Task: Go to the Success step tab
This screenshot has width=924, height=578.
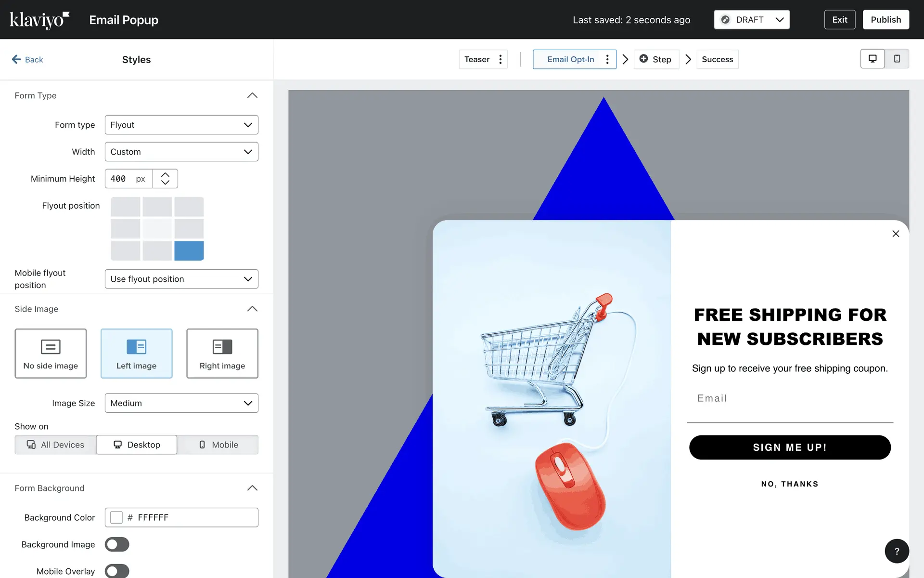Action: coord(717,59)
